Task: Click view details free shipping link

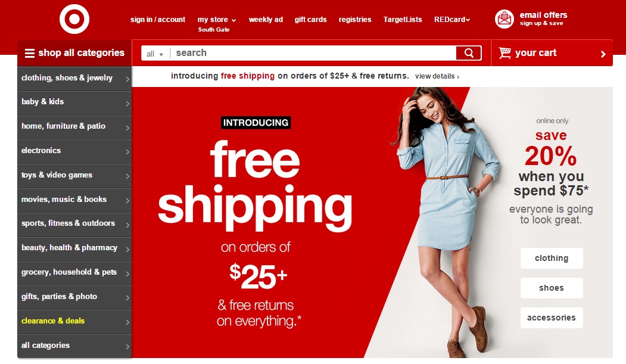Action: [x=437, y=76]
